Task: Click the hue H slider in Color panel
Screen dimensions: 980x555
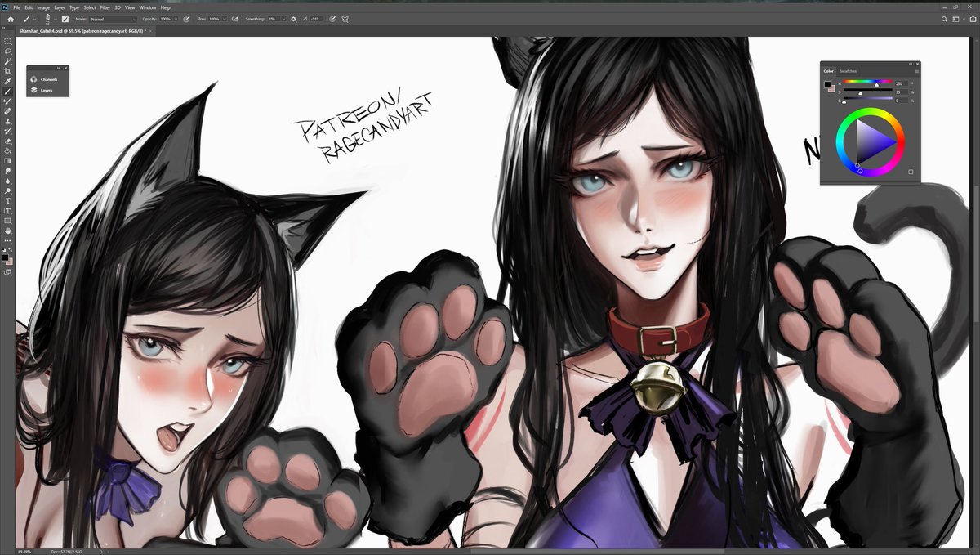Action: click(x=867, y=83)
